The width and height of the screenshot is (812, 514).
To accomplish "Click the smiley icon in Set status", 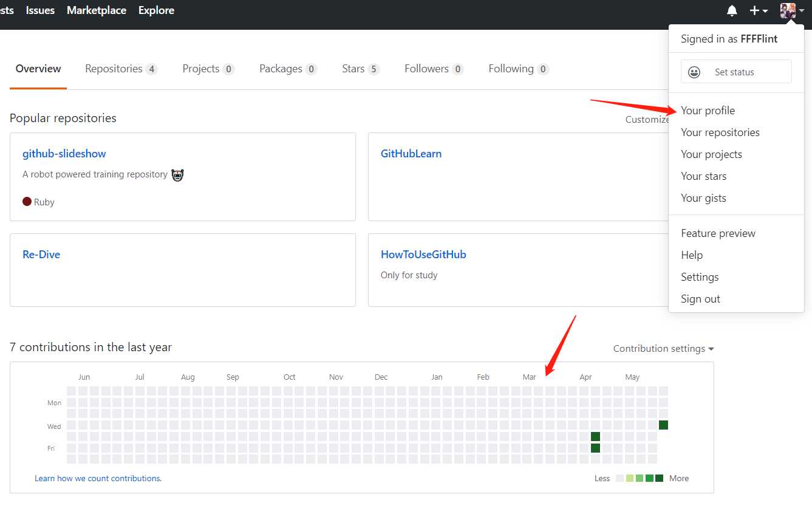I will click(x=694, y=72).
